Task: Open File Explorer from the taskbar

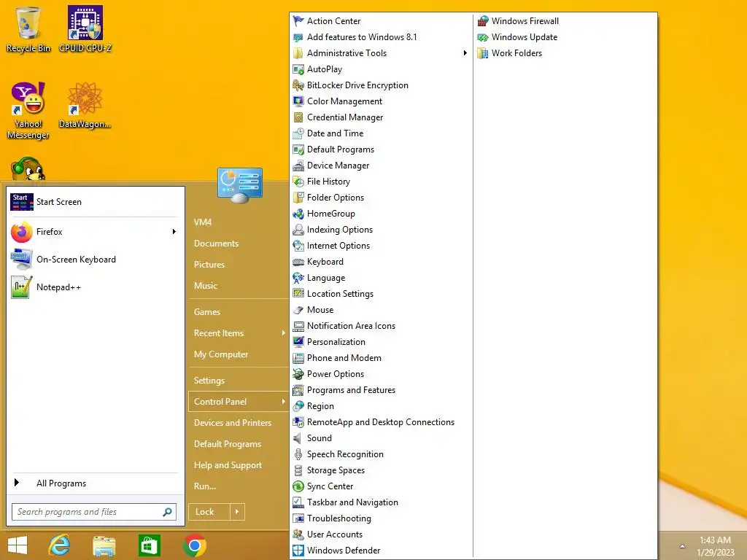Action: (104, 545)
